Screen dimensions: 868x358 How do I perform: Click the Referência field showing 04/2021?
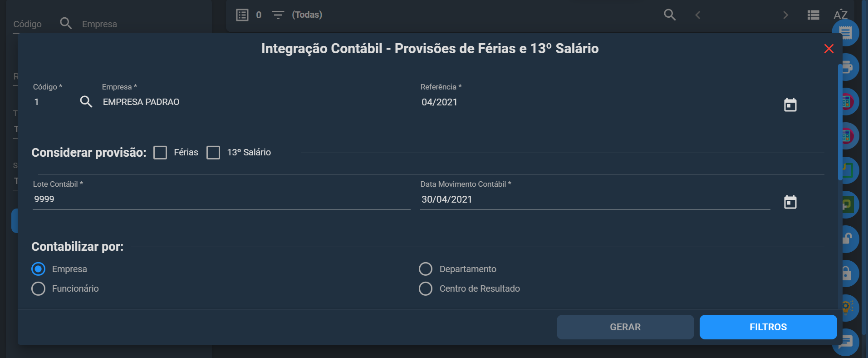coord(595,102)
